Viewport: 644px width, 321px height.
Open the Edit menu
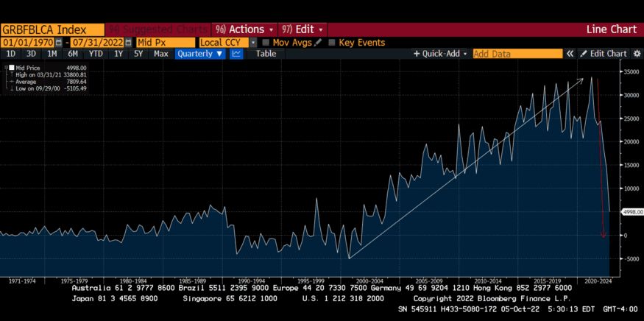coord(303,29)
